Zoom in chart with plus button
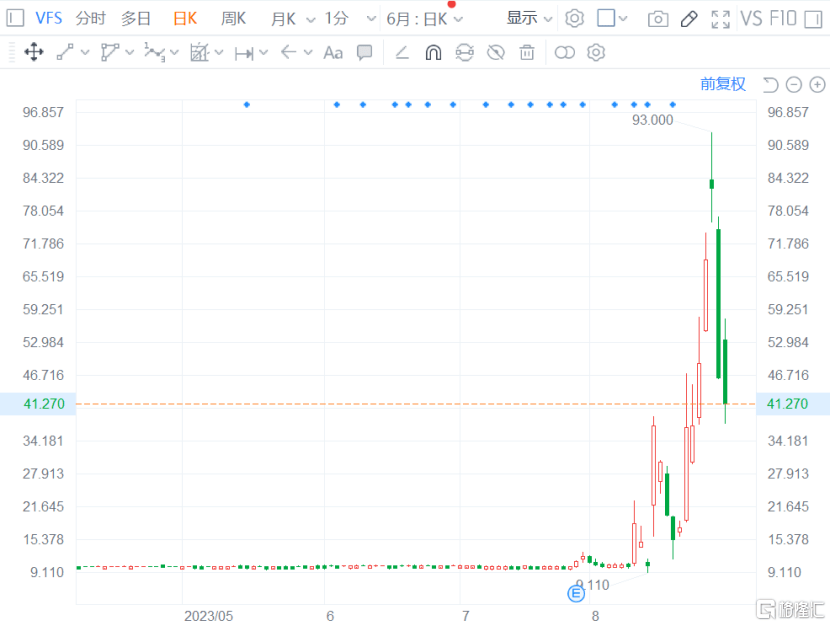This screenshot has width=831, height=626. (x=817, y=85)
